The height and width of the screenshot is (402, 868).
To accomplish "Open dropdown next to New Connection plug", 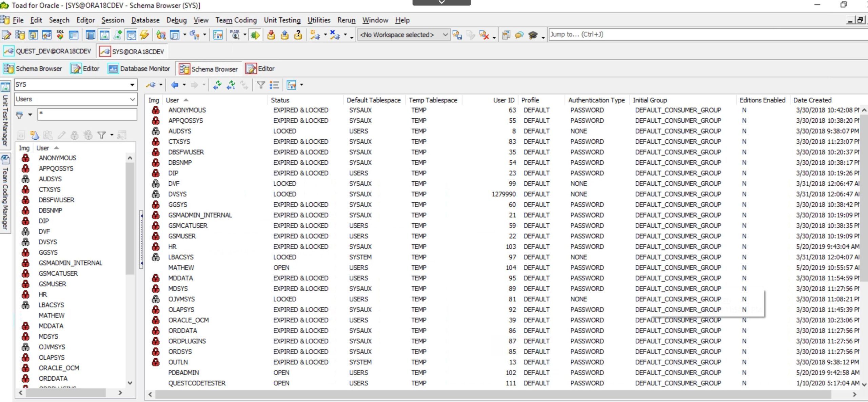I will coord(325,35).
